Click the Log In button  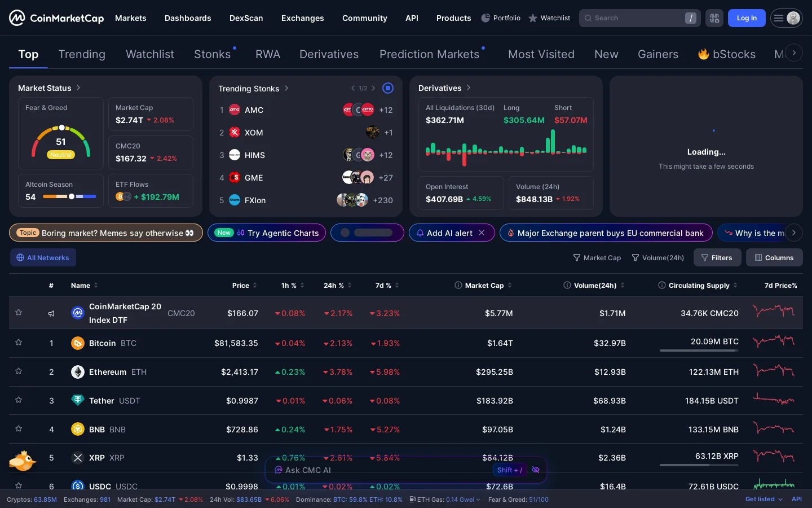(x=747, y=18)
